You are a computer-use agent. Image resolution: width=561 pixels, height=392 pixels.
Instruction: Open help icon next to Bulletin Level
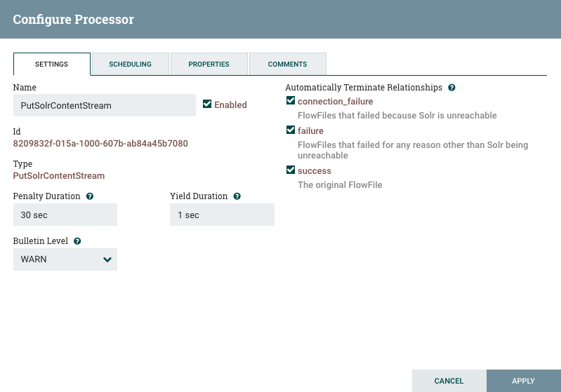pyautogui.click(x=77, y=241)
